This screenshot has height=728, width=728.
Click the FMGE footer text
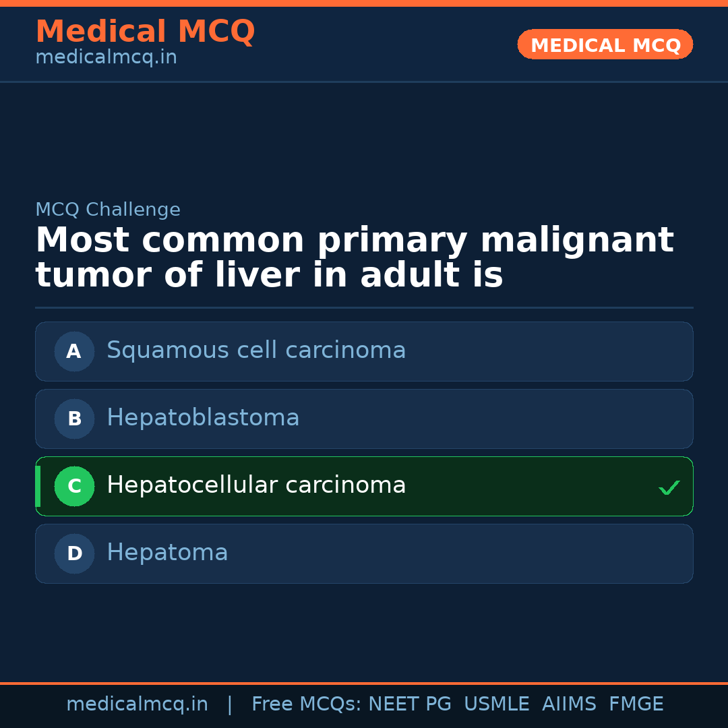pyautogui.click(x=636, y=704)
